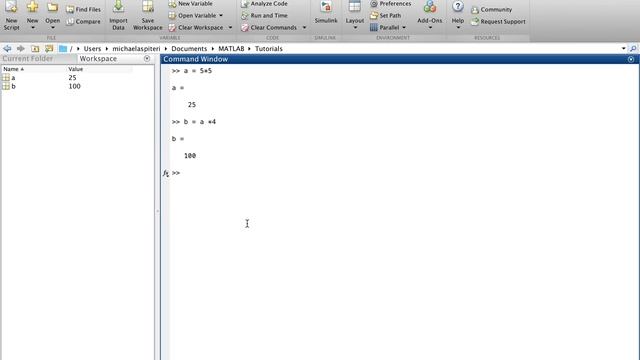The image size is (640, 360).
Task: Click Clear Workspace
Action: [196, 27]
